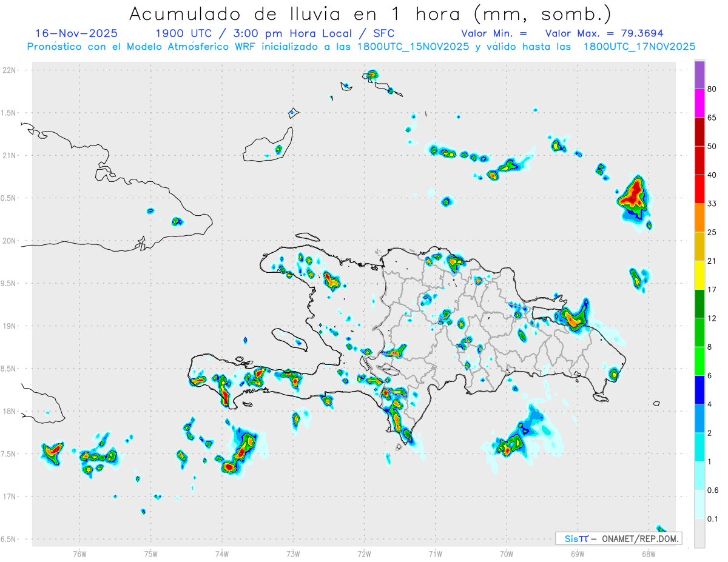
Task: Click the longitude axis label "74W"
Action: [x=222, y=554]
